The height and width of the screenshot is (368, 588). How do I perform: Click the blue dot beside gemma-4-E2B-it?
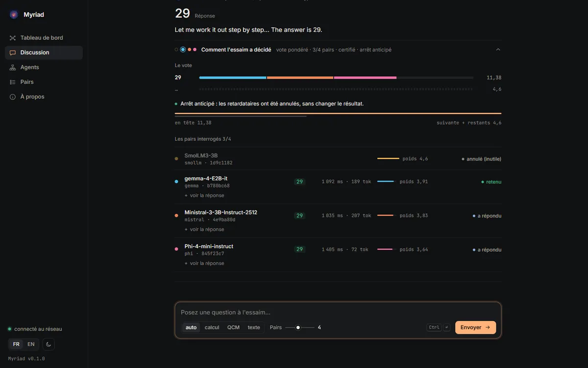(x=176, y=182)
